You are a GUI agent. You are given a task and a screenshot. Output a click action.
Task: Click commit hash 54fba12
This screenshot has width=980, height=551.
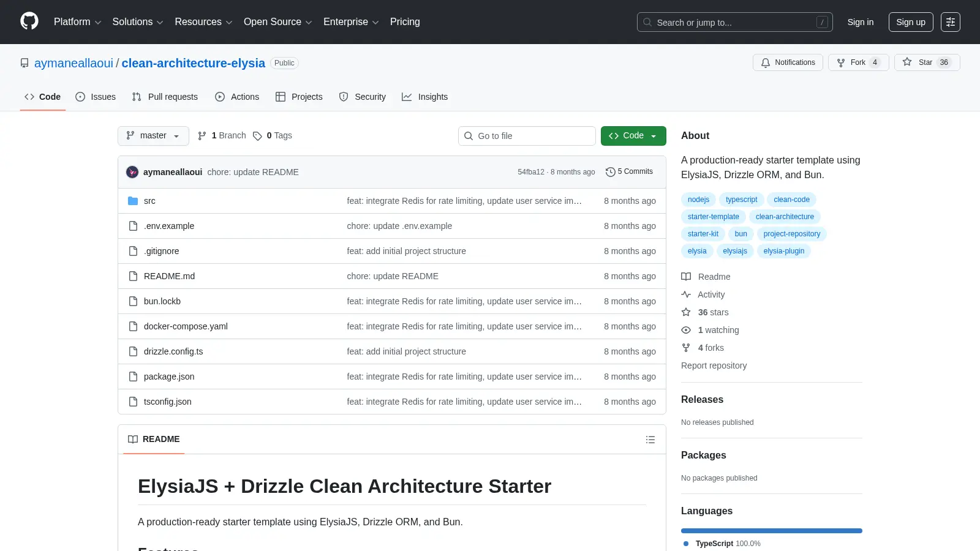(531, 172)
